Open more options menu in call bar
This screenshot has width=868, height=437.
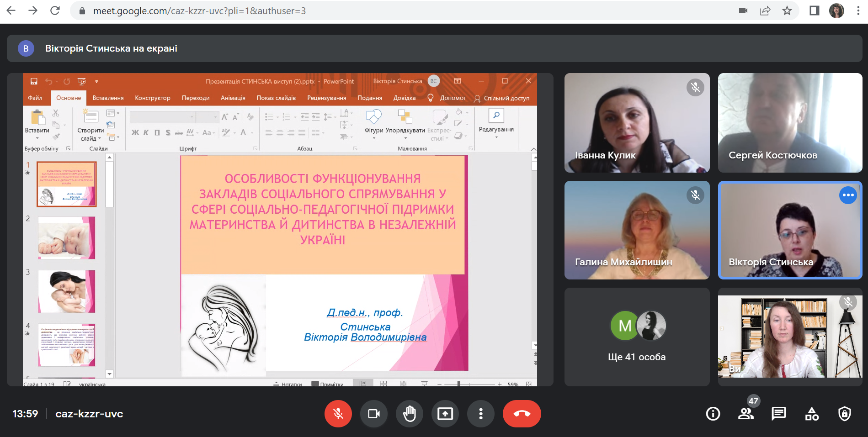tap(481, 414)
